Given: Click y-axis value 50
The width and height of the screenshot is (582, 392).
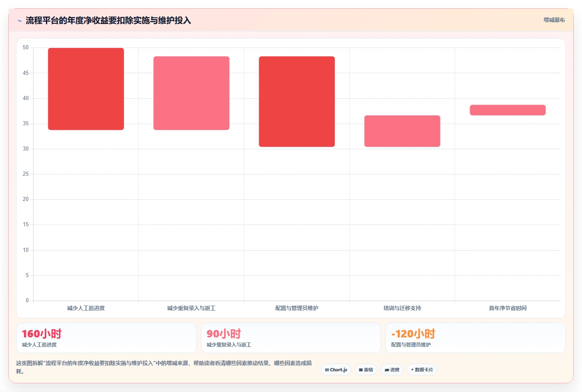Looking at the screenshot, I should [x=26, y=48].
